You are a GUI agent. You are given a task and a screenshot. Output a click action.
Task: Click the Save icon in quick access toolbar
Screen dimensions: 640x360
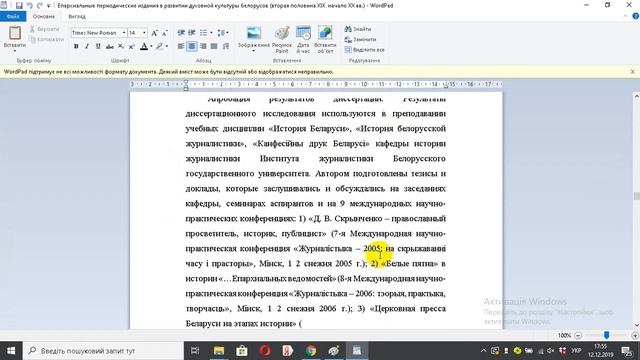click(x=19, y=5)
